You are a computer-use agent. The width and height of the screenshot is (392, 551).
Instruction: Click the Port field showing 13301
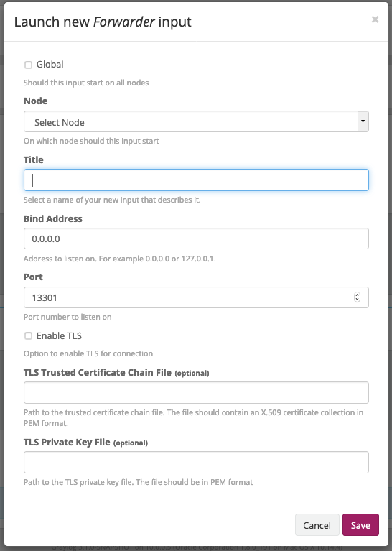pyautogui.click(x=196, y=297)
